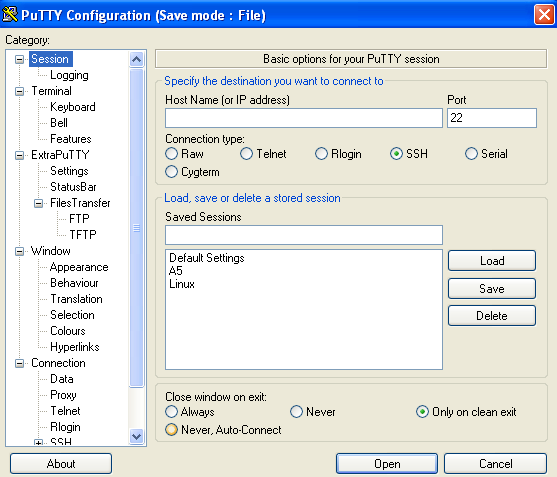Collapse the ExtraPuTTY tree node
The height and width of the screenshot is (477, 557).
click(20, 155)
